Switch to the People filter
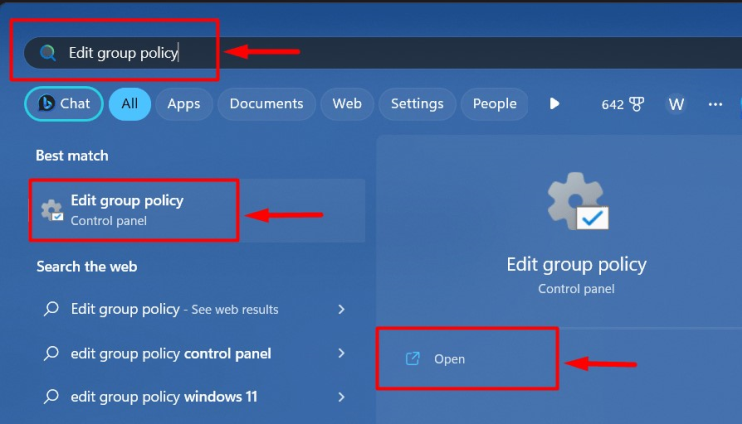This screenshot has width=742, height=424. tap(495, 104)
